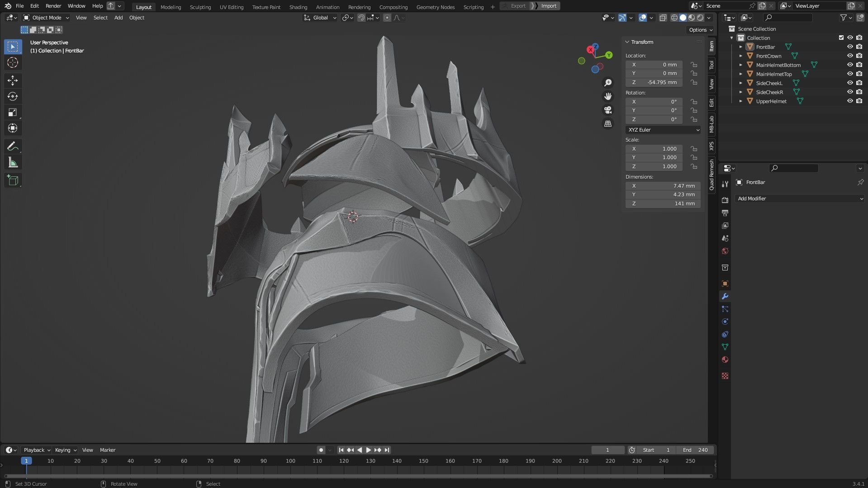Viewport: 868px width, 488px height.
Task: Hide the FrontCrown object in viewport
Action: [x=850, y=56]
